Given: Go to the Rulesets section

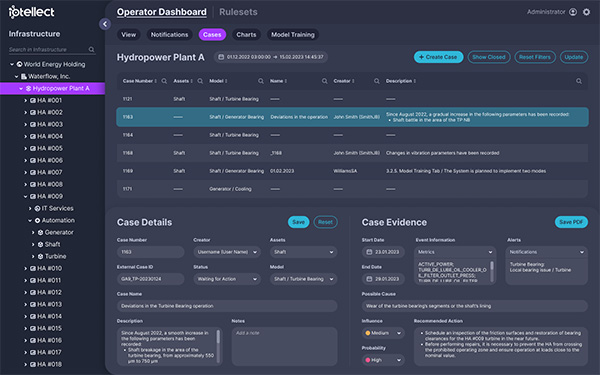Looking at the screenshot, I should (238, 12).
